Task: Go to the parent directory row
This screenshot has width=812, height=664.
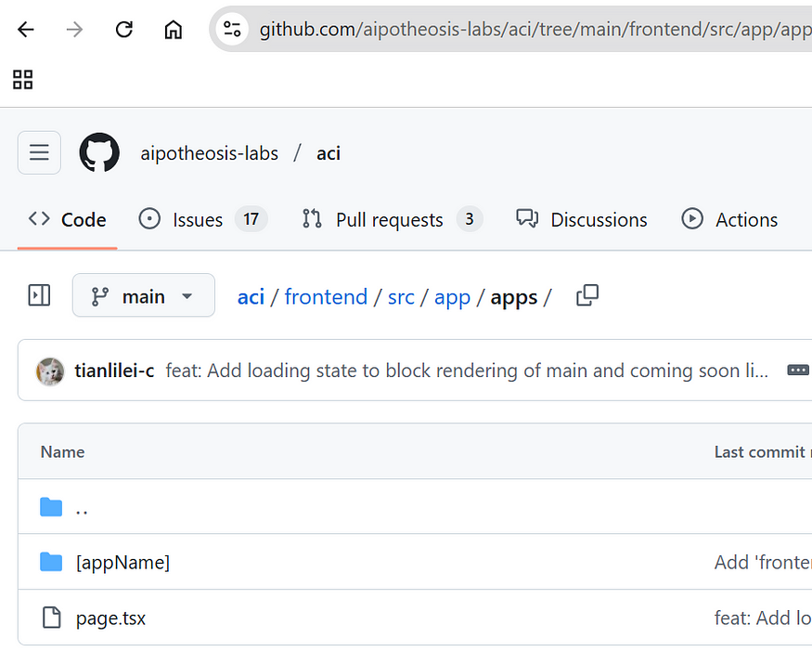Action: (415, 507)
